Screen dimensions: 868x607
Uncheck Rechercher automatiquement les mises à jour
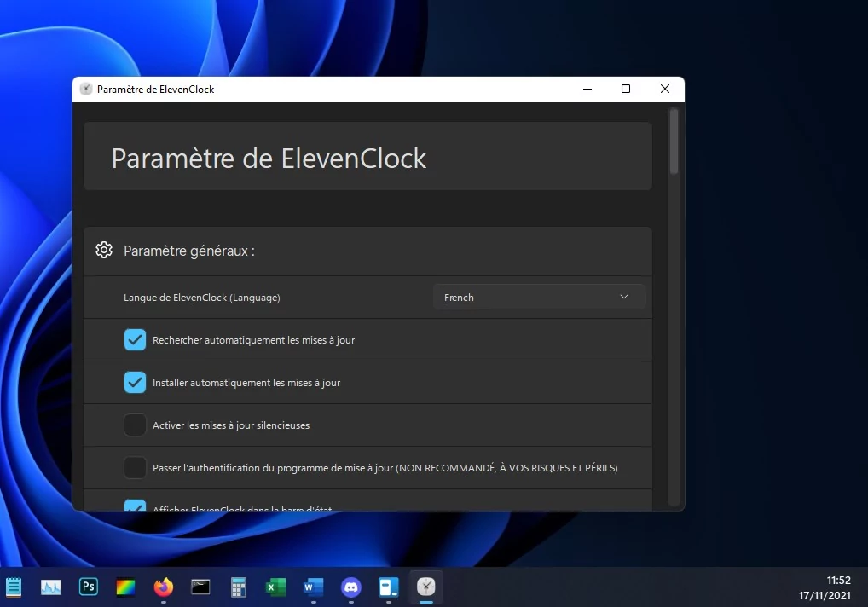[x=135, y=340]
